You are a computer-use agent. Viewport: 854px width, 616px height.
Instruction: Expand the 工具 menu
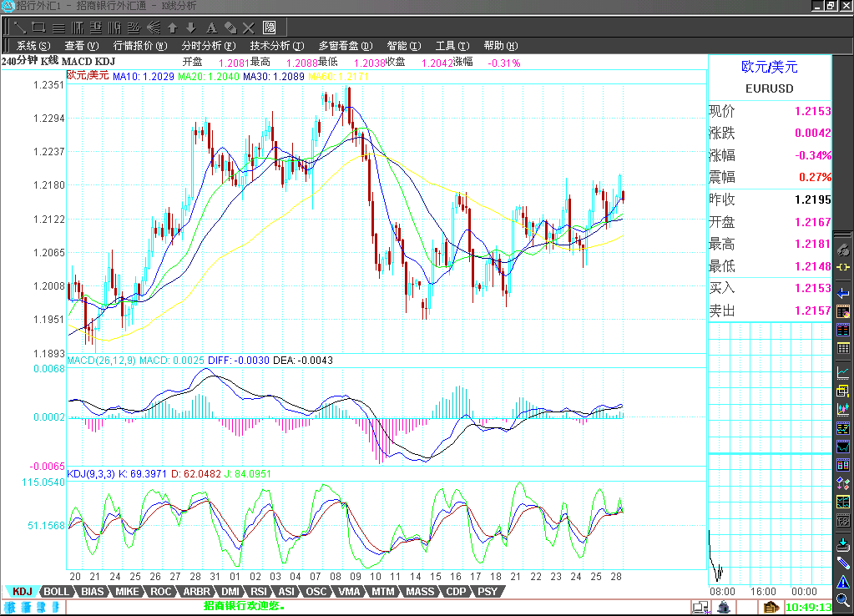452,46
